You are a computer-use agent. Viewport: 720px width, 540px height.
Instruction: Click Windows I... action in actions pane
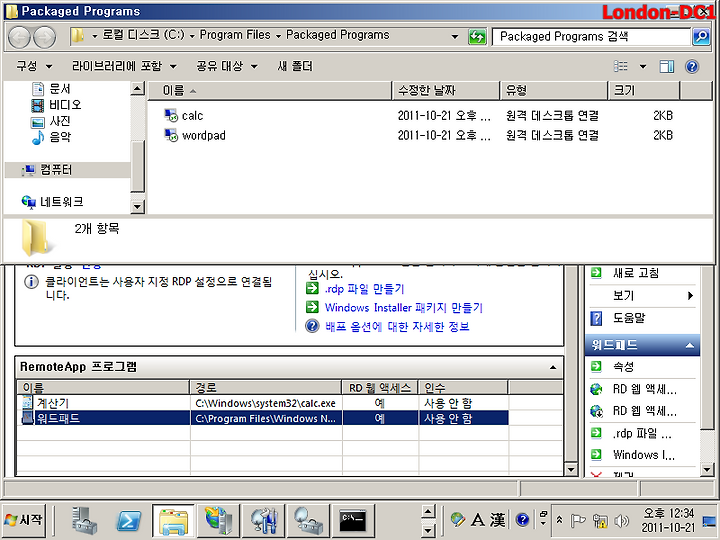click(644, 455)
